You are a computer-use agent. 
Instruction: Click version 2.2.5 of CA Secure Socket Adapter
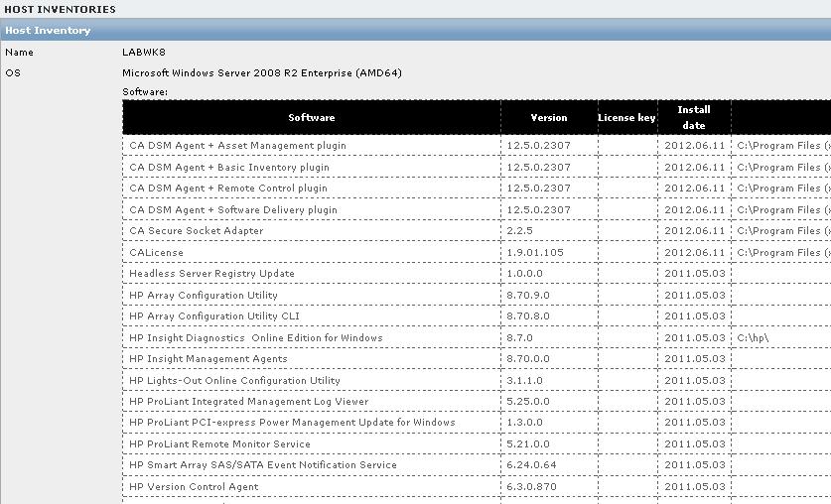(519, 231)
